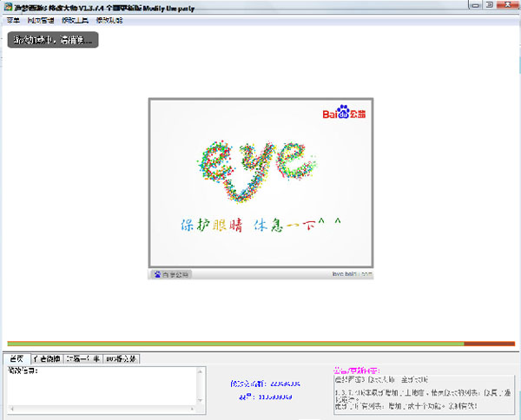
Task: Open the fourth menu bar item
Action: [109, 20]
